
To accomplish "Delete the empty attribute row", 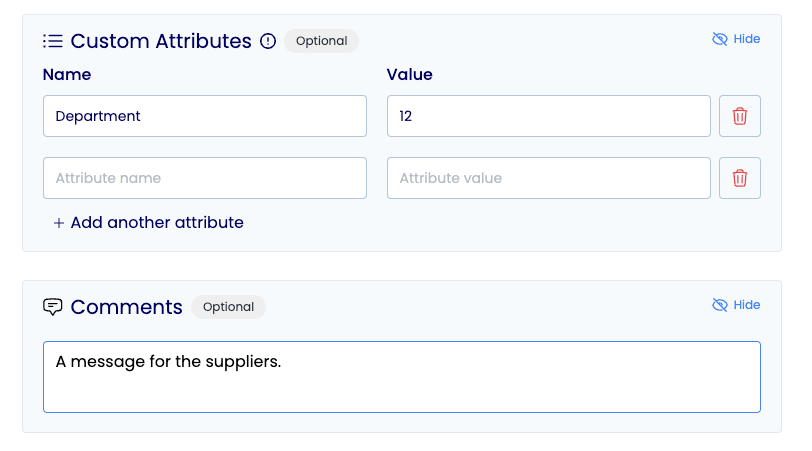I will tap(740, 178).
